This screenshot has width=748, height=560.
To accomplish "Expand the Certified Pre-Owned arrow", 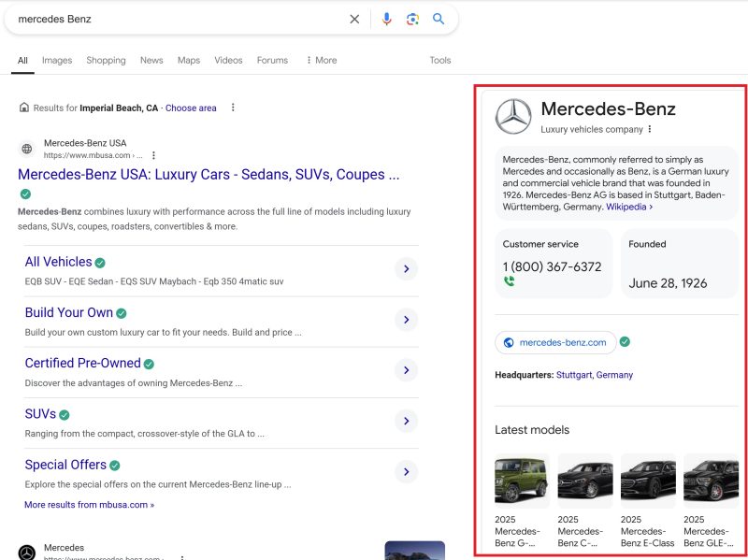I will pyautogui.click(x=406, y=370).
